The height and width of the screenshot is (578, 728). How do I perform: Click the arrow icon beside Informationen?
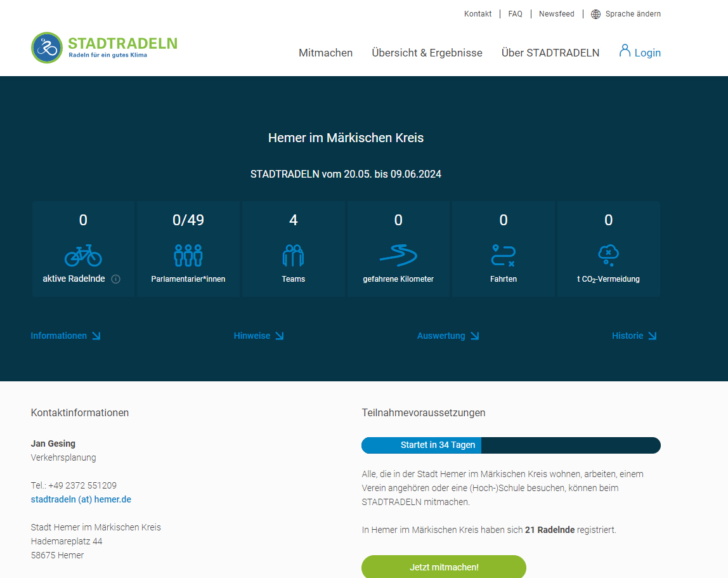pos(96,336)
